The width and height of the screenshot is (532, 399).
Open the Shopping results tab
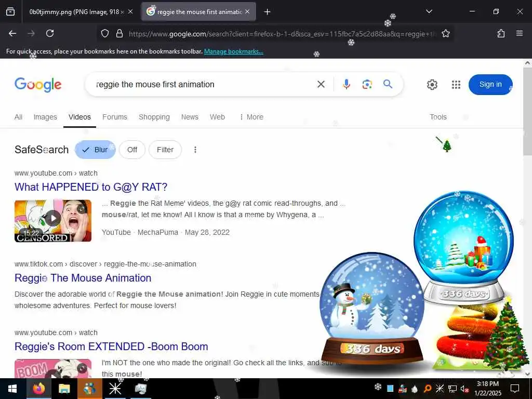tap(154, 117)
